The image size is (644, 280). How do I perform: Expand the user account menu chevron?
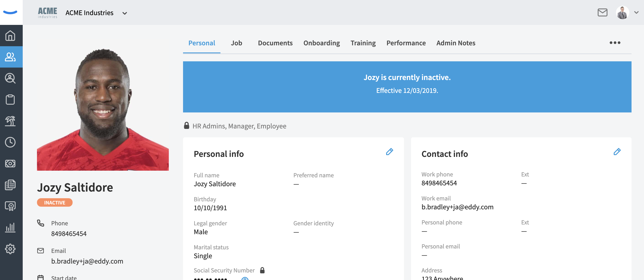click(x=636, y=12)
